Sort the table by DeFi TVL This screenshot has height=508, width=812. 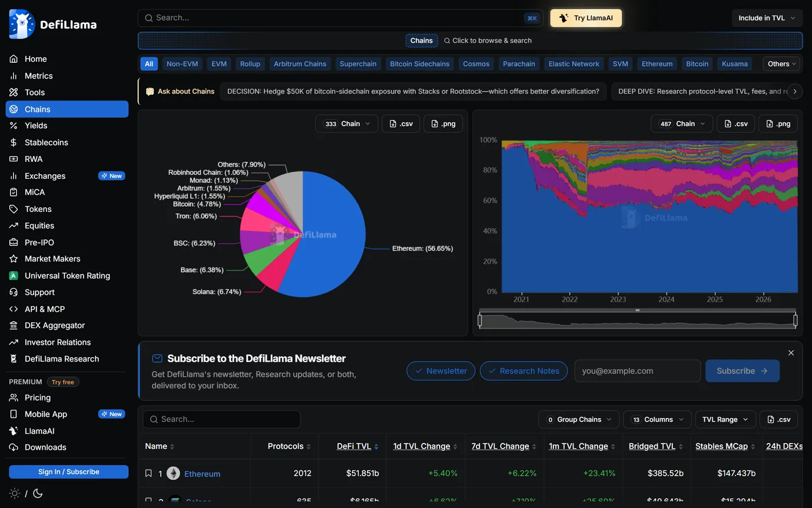click(357, 446)
